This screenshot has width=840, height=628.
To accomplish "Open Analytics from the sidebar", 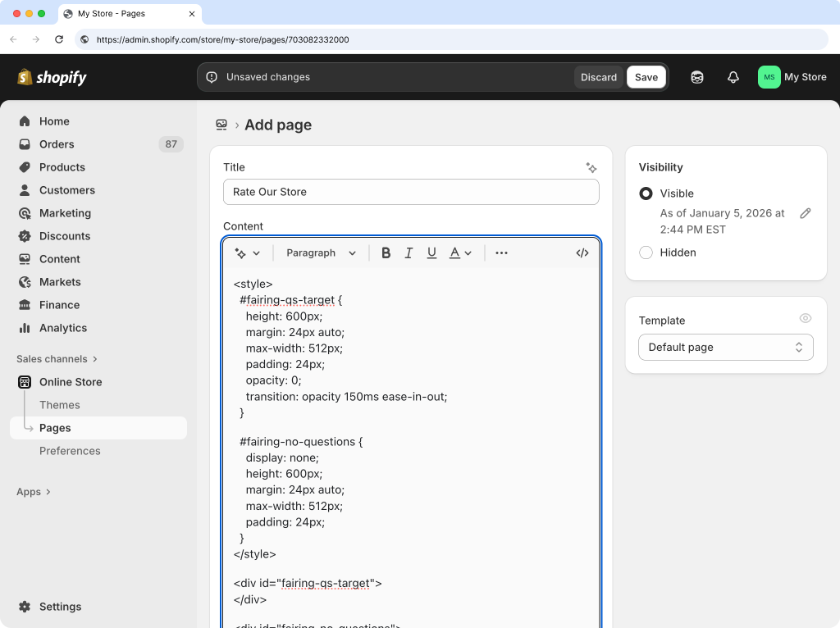I will point(63,328).
